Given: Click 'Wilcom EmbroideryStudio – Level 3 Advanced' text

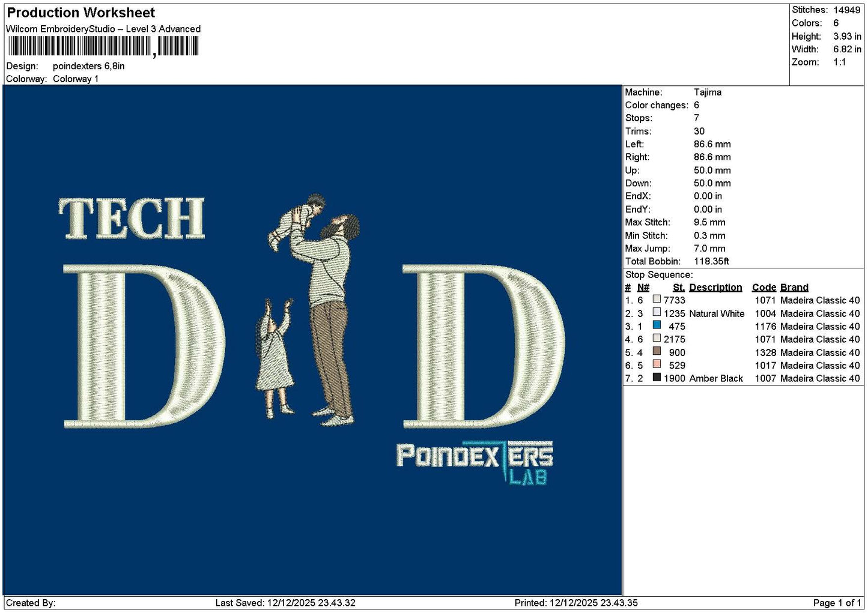Looking at the screenshot, I should [x=103, y=29].
